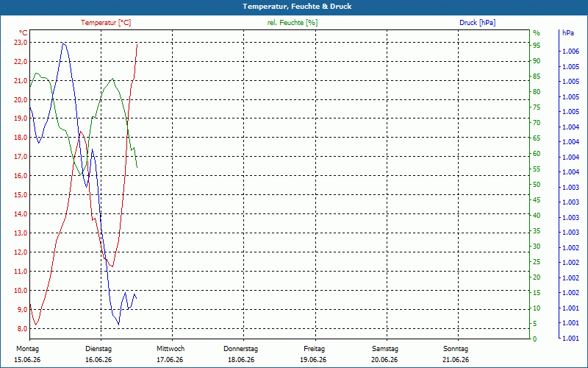Click the 18,0 temperature axis value
Screen dimensions: 588x368
point(21,138)
